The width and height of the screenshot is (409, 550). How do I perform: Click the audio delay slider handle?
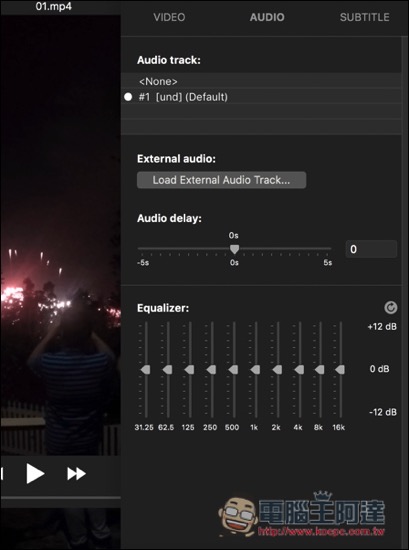point(234,249)
